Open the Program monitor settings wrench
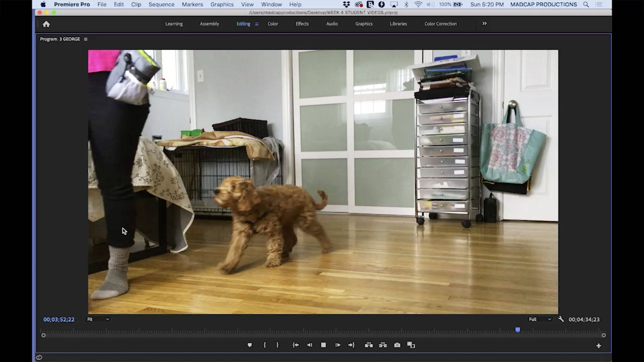 point(560,319)
